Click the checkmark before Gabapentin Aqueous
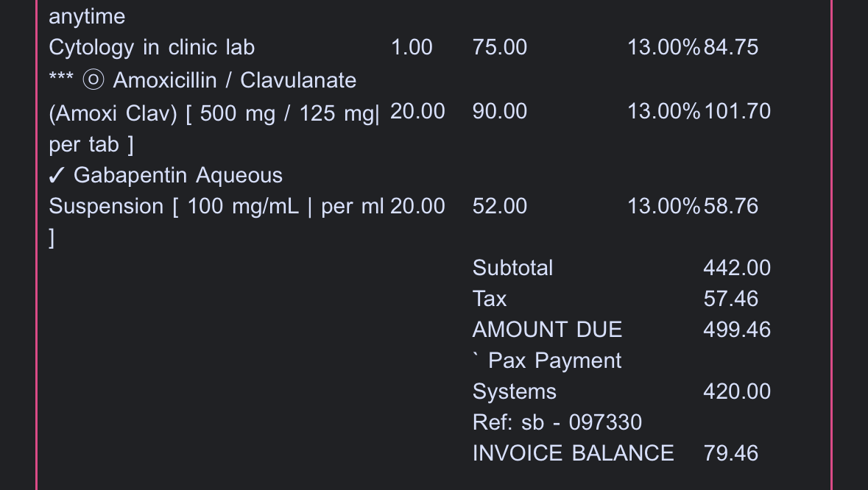 (58, 176)
